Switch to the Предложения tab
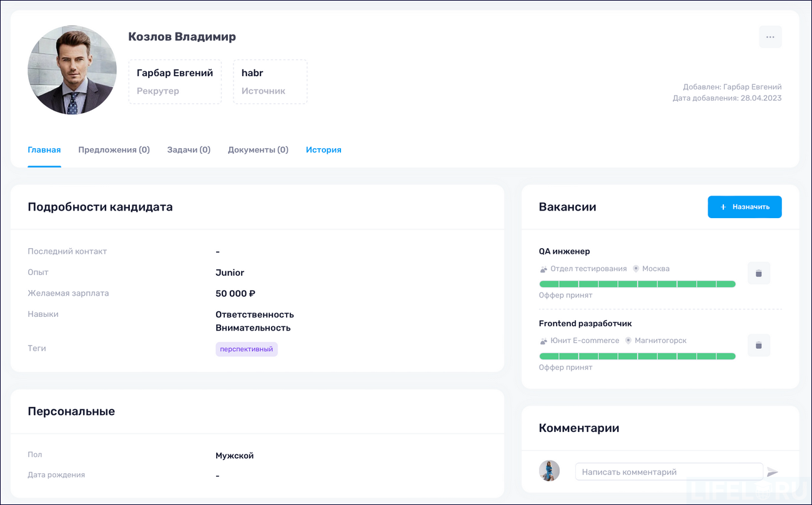The image size is (812, 505). click(114, 149)
